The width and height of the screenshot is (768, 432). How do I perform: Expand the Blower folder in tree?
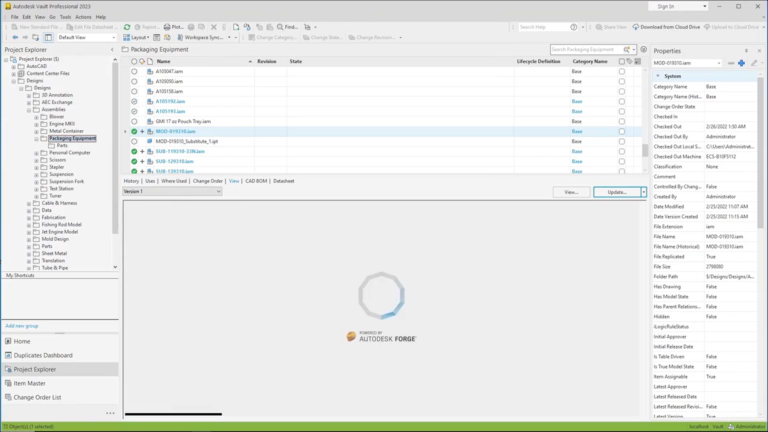(x=36, y=117)
